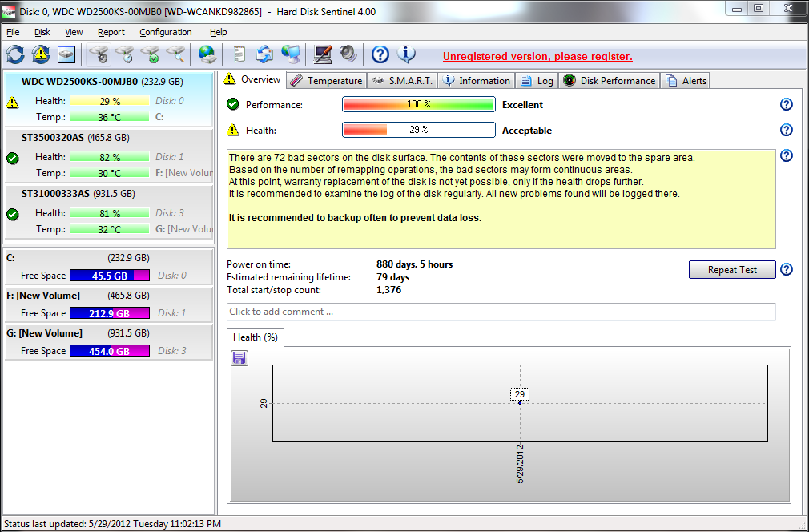The width and height of the screenshot is (809, 532).
Task: Click the disk with speaker toolbar icon
Action: [98, 54]
